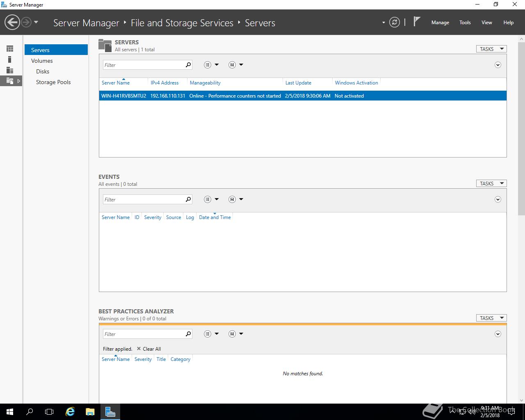
Task: Open the Windows Start menu
Action: pos(10,412)
